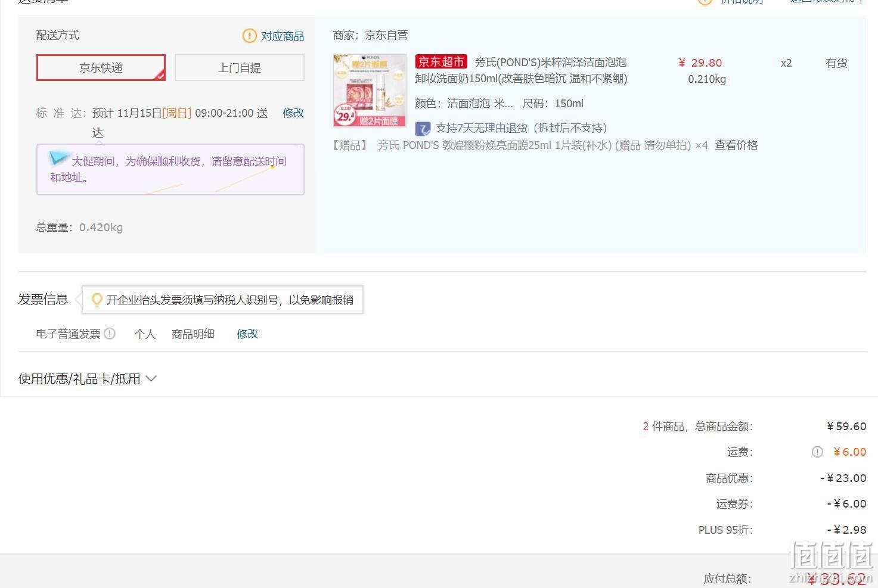Image resolution: width=878 pixels, height=588 pixels.
Task: Click the info icon beside the 运费 amount
Action: (817, 452)
